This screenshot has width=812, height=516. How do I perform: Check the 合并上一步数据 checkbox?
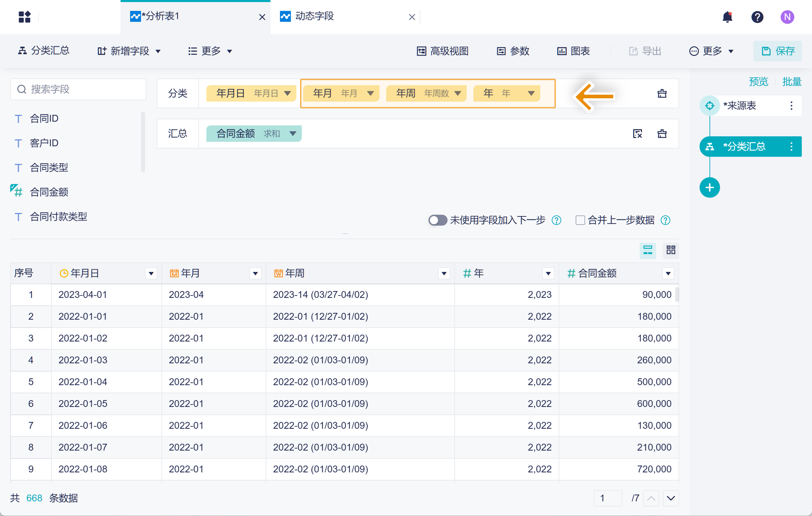pyautogui.click(x=580, y=220)
